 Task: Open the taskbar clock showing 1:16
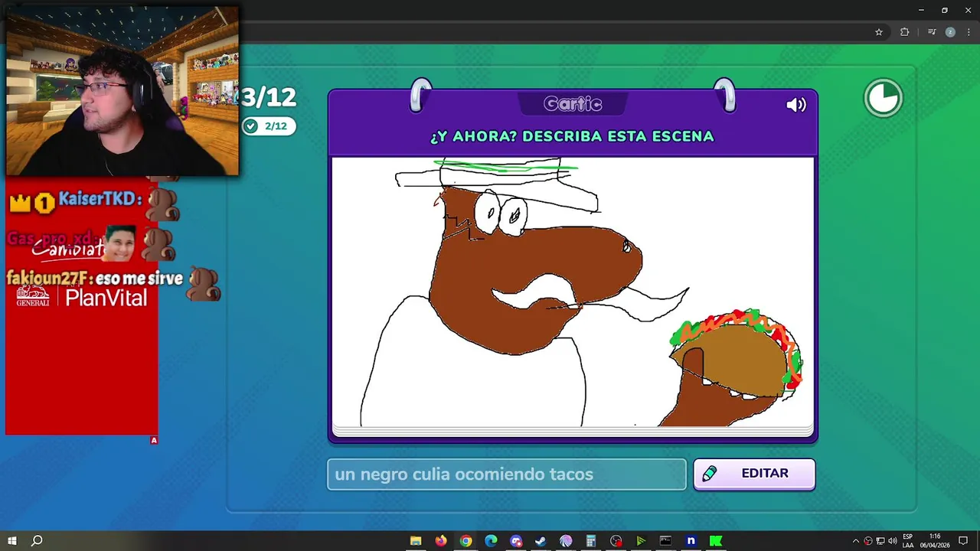935,541
